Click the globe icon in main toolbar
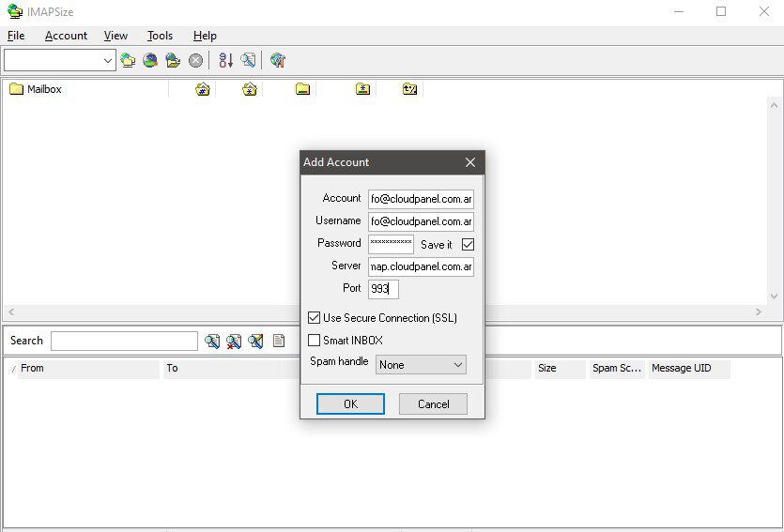Screen dimensions: 784x532 (x=150, y=61)
